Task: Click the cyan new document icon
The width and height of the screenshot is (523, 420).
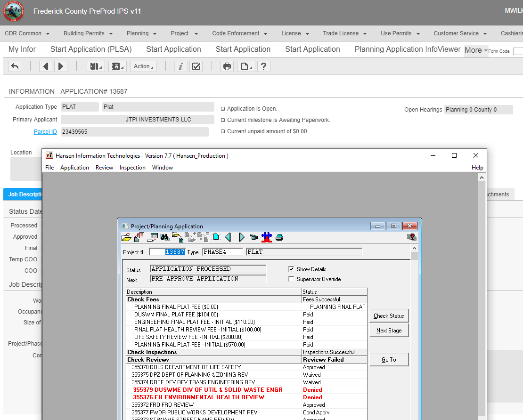Action: 216,237
